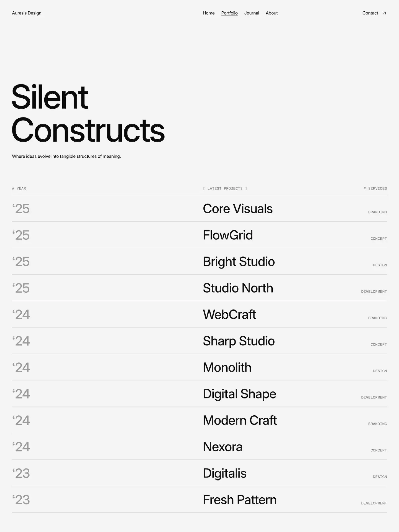View the Bright Studio project
This screenshot has width=399, height=532.
(x=239, y=262)
